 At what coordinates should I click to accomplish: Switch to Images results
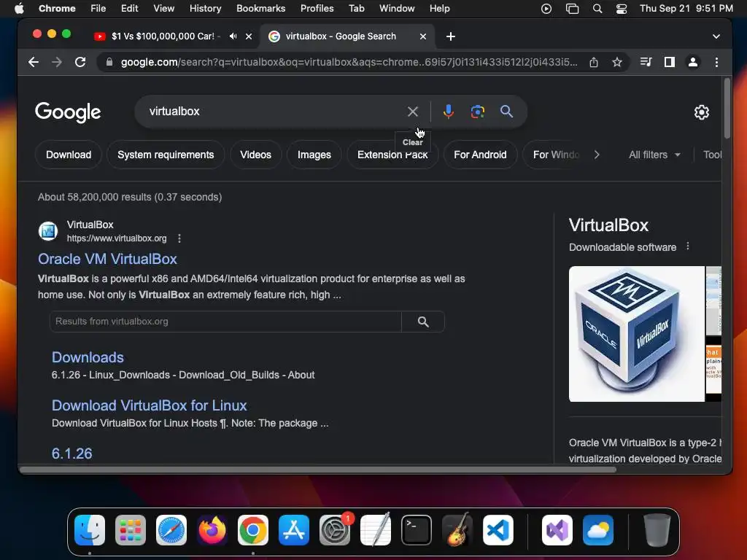click(314, 155)
